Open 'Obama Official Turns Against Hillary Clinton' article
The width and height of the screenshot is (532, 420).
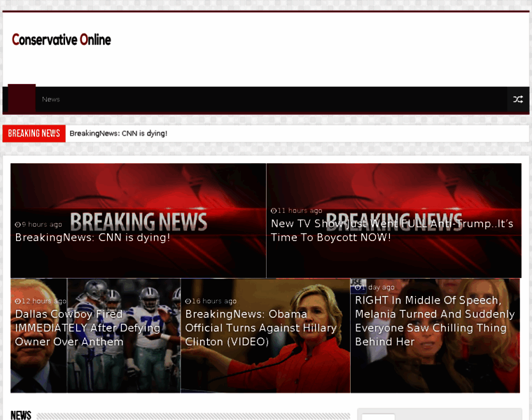pyautogui.click(x=260, y=328)
